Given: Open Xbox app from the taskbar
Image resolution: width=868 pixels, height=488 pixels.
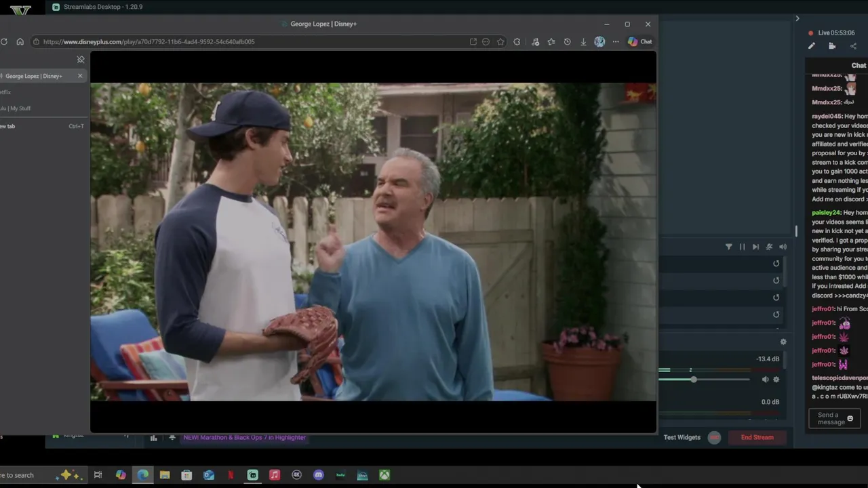Looking at the screenshot, I should tap(384, 475).
